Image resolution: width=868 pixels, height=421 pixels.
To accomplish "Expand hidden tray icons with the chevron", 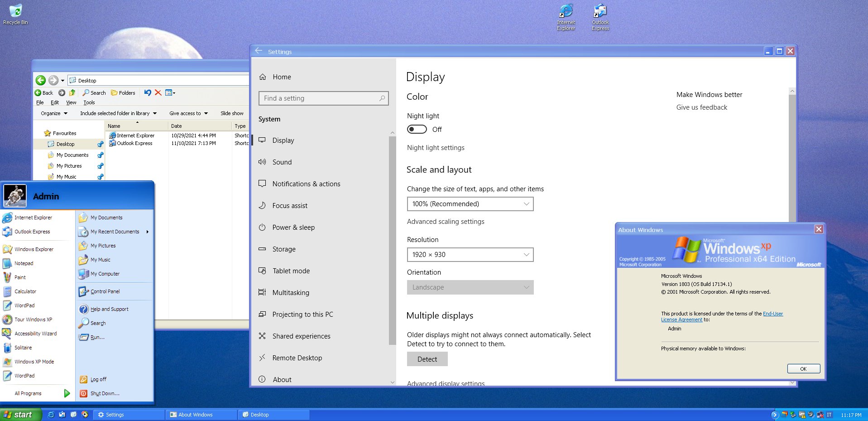I will 774,415.
